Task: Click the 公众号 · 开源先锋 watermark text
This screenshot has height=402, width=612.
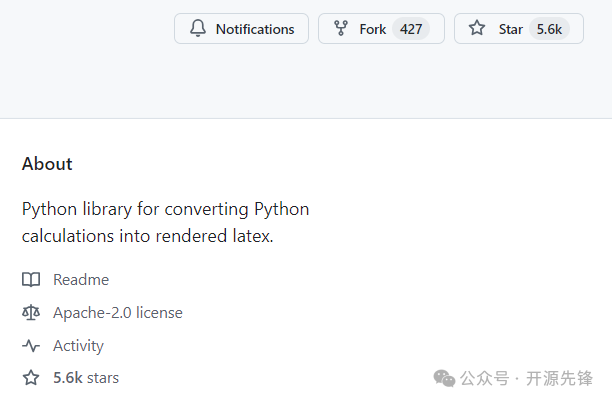Action: click(x=527, y=378)
